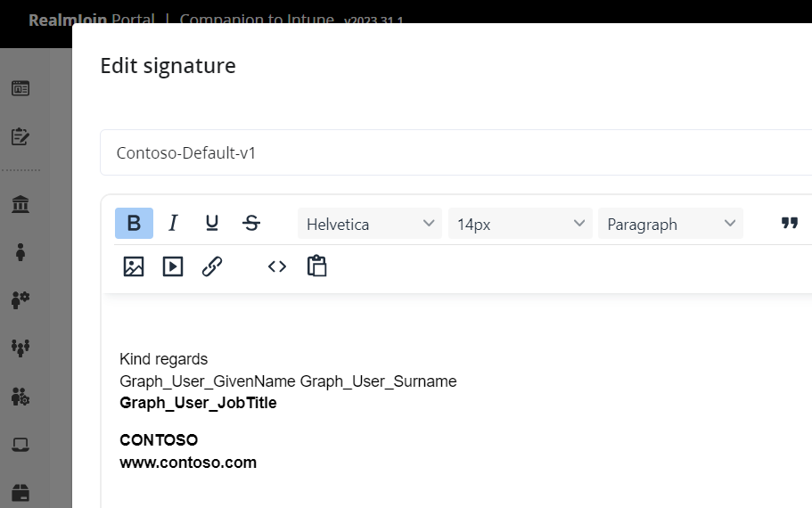Open the bank building icon in the sidebar

[x=20, y=205]
